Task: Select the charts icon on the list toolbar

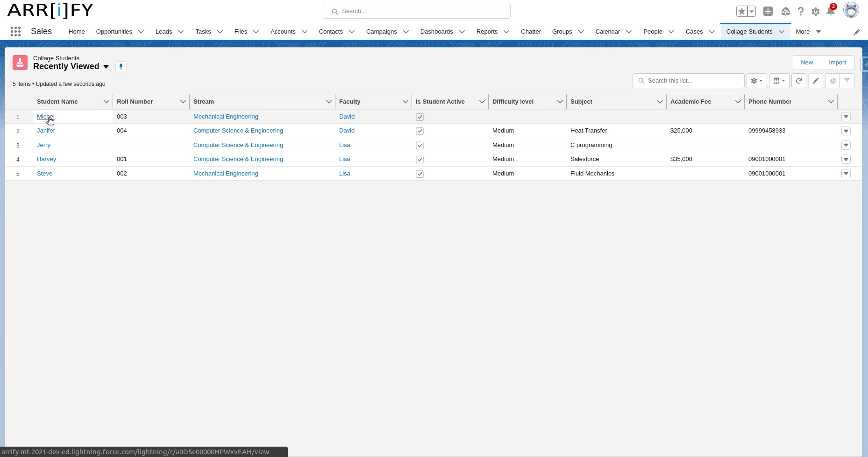Action: (x=833, y=80)
